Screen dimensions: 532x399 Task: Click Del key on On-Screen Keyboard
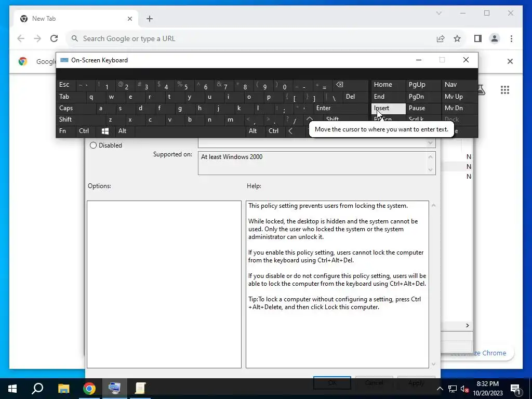[355, 97]
